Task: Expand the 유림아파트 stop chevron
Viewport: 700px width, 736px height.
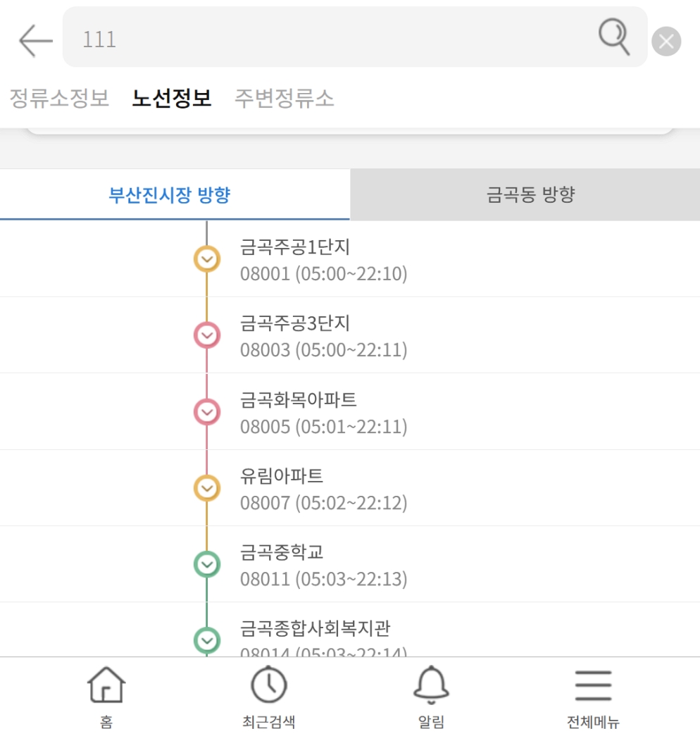Action: [207, 488]
